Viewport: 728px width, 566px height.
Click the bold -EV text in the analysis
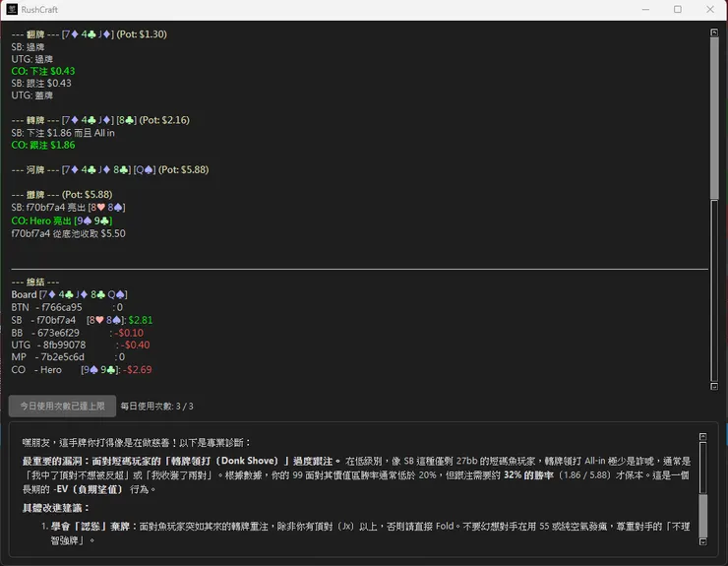pyautogui.click(x=88, y=489)
